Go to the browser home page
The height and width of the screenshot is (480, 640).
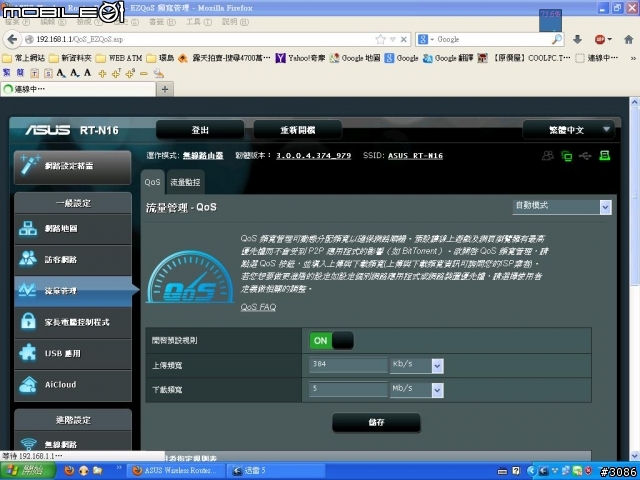[629, 39]
